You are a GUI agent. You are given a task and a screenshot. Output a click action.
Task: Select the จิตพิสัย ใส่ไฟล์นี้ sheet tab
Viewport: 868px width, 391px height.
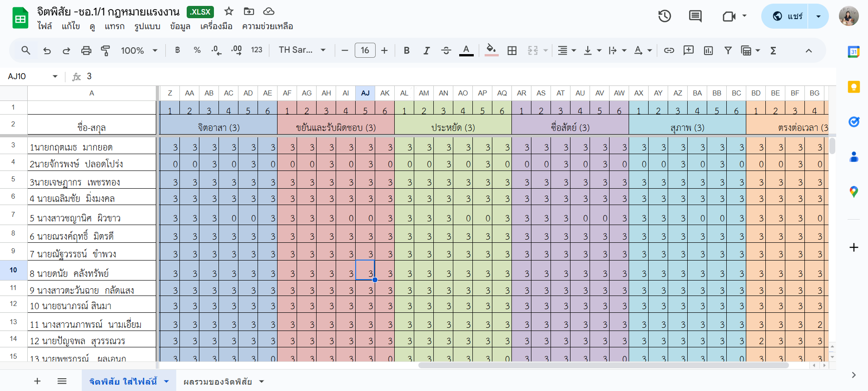coord(123,381)
